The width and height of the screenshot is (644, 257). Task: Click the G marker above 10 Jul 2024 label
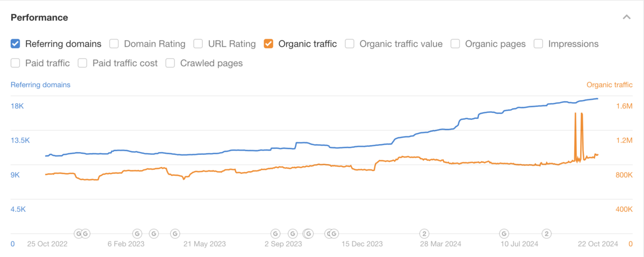(x=504, y=233)
